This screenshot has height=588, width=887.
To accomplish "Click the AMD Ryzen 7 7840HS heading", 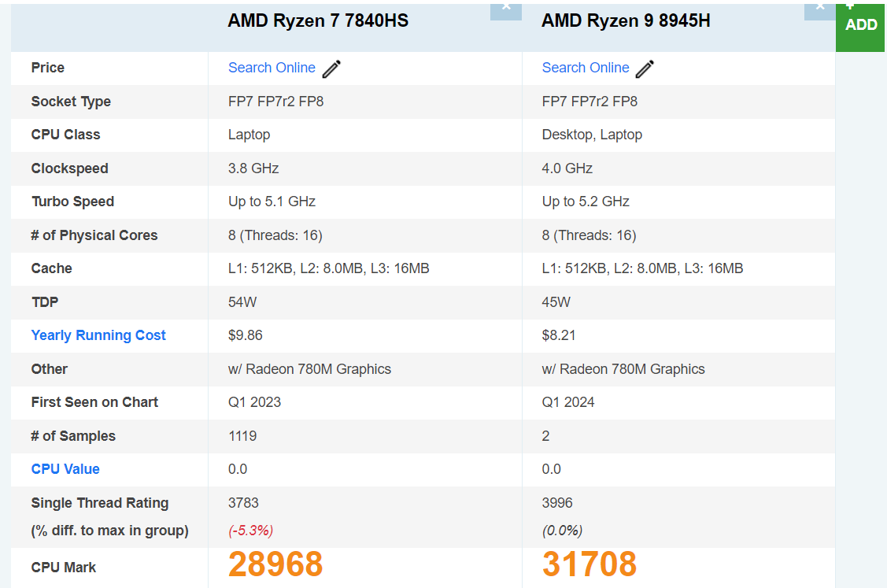I will [318, 21].
